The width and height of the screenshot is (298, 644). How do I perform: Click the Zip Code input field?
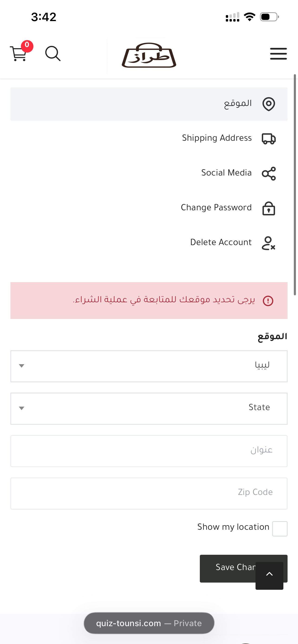149,493
